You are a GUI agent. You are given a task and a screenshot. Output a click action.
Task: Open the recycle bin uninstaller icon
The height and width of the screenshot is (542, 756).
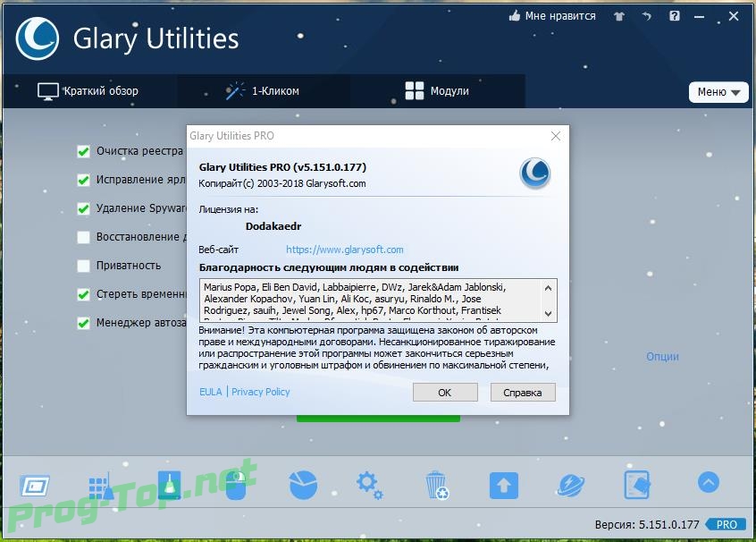(437, 485)
